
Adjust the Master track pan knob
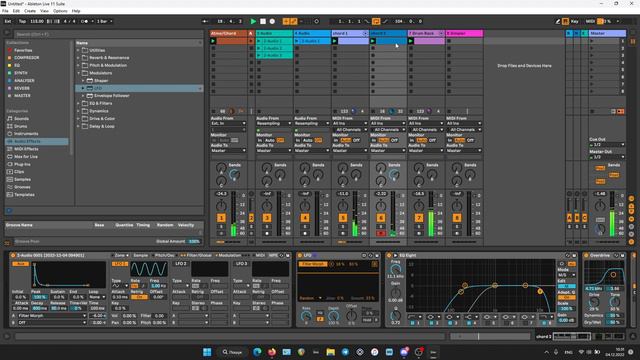pyautogui.click(x=600, y=206)
